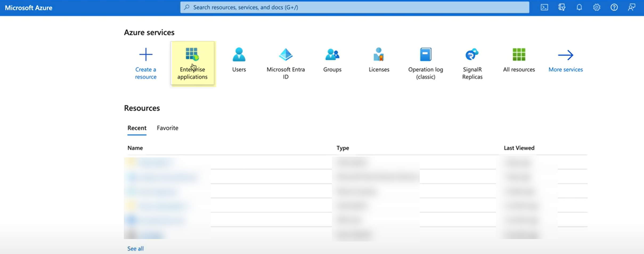
Task: Focus the Search resources, services, and docs field
Action: [354, 7]
